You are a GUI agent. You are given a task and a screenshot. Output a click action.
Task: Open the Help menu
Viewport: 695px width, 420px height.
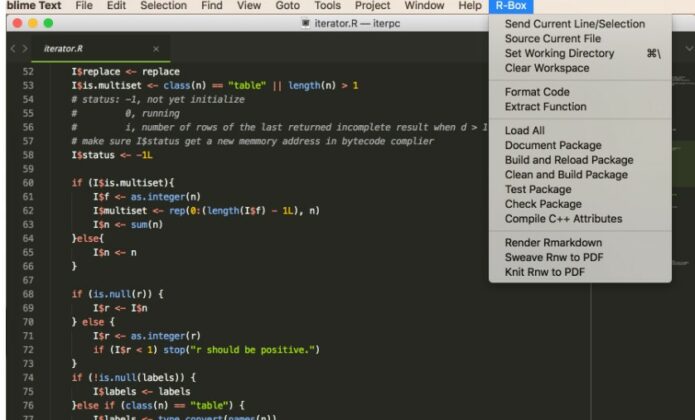click(x=469, y=6)
